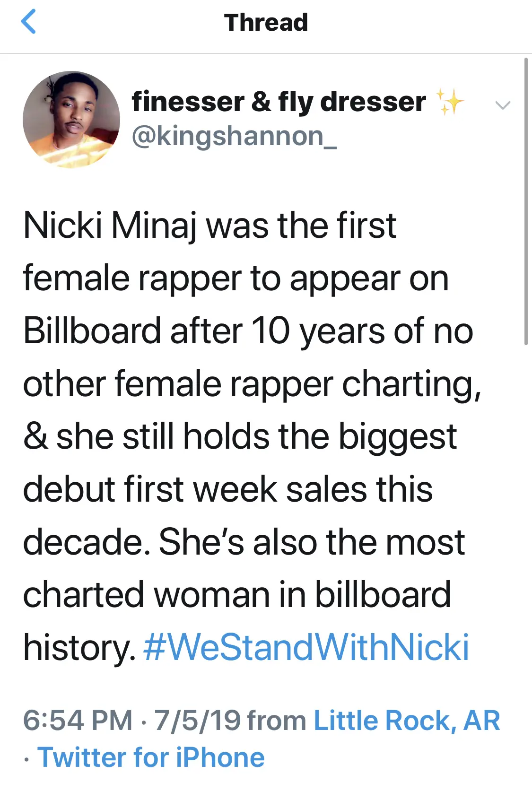The image size is (532, 791).
Task: Click the "charted woman in billboard" line
Action: point(236,594)
